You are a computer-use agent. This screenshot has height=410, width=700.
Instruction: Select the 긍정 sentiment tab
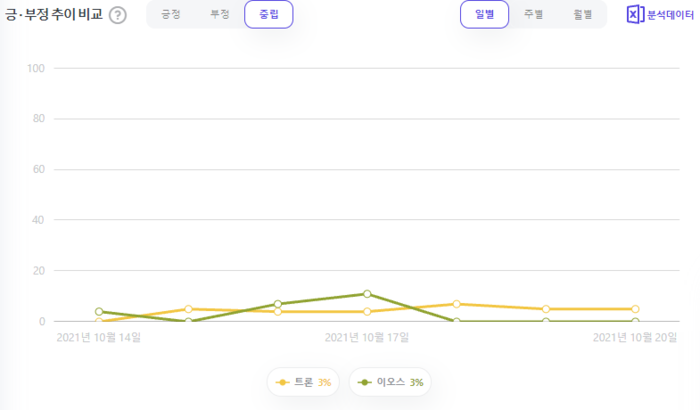(171, 14)
